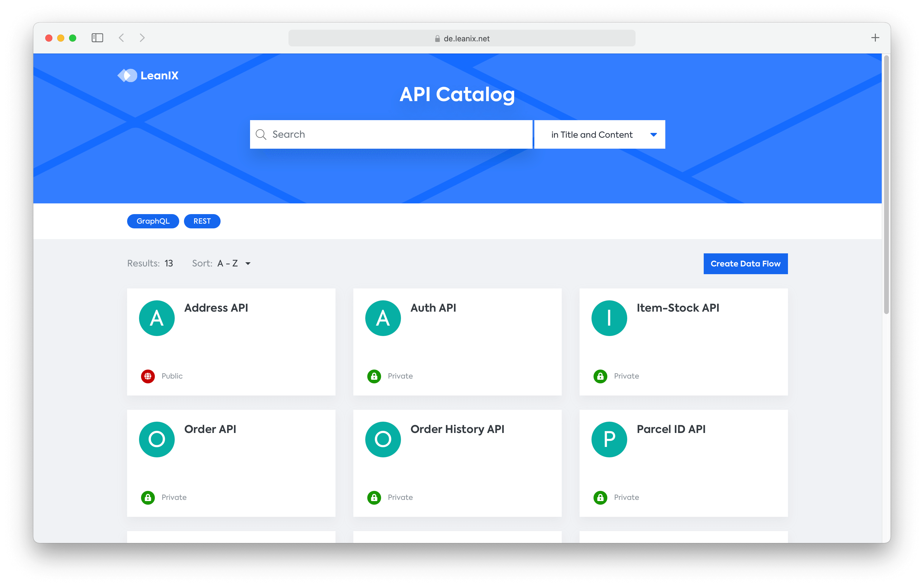The height and width of the screenshot is (587, 924).
Task: Click the LeanIX logo
Action: point(148,76)
